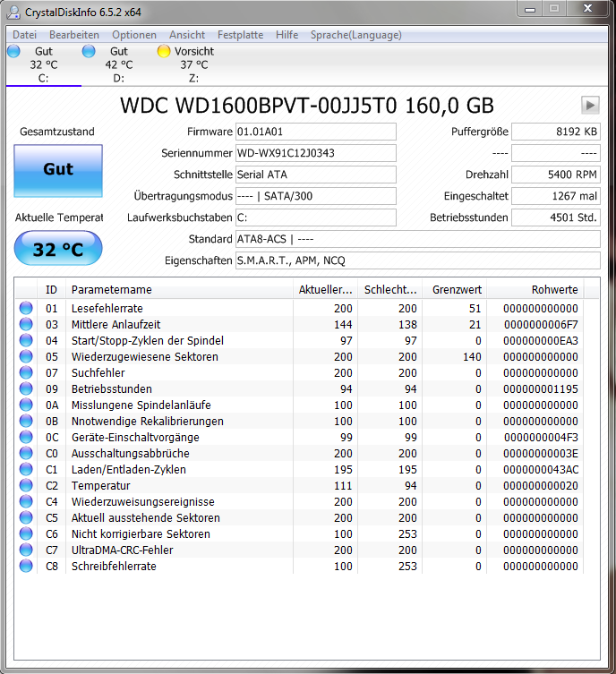Click status orb of Nicht korrigierbare Sektoren
The height and width of the screenshot is (674, 616).
point(26,533)
